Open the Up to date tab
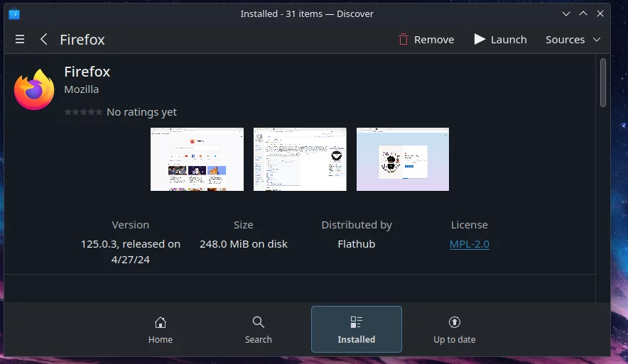Screen dimensions: 628x364 (x=454, y=329)
